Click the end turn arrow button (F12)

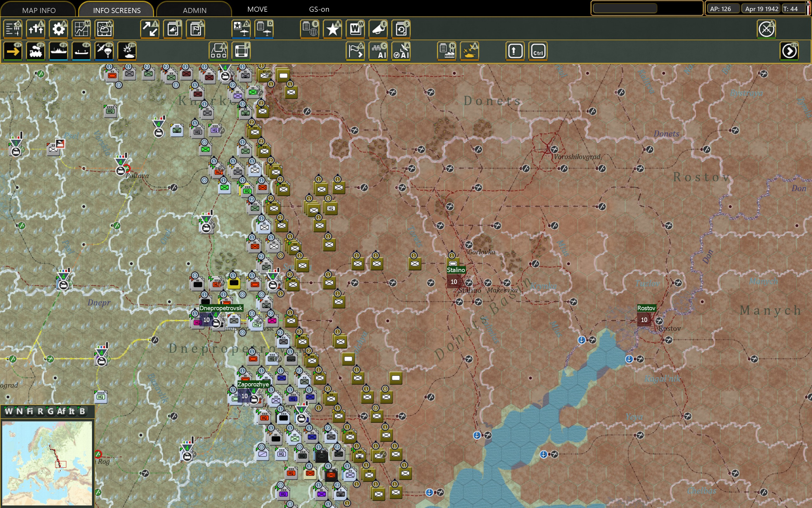click(x=789, y=51)
